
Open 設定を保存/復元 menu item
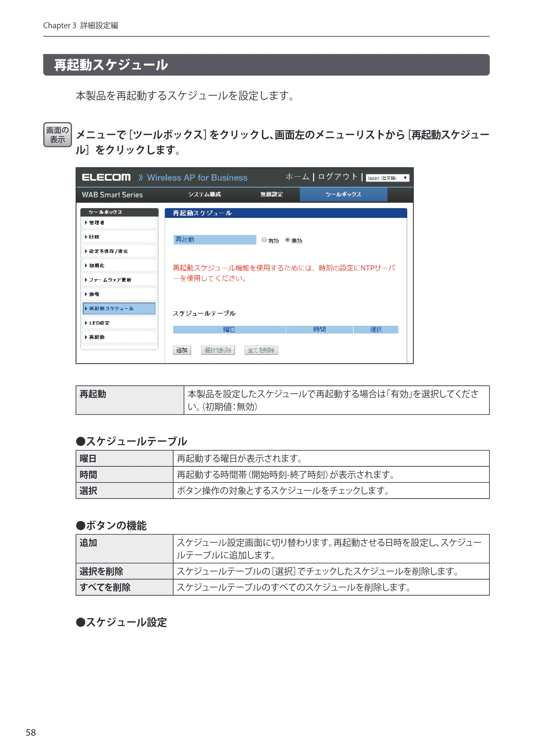pos(119,251)
